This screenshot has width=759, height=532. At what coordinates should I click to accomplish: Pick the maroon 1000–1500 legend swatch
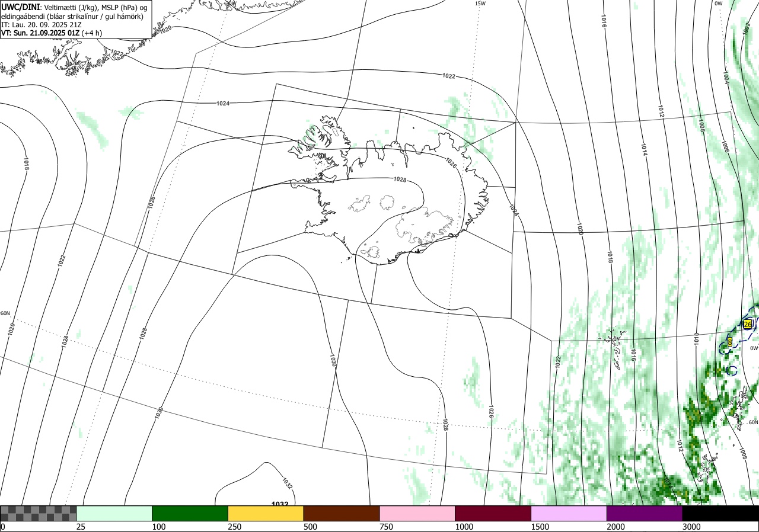point(493,513)
